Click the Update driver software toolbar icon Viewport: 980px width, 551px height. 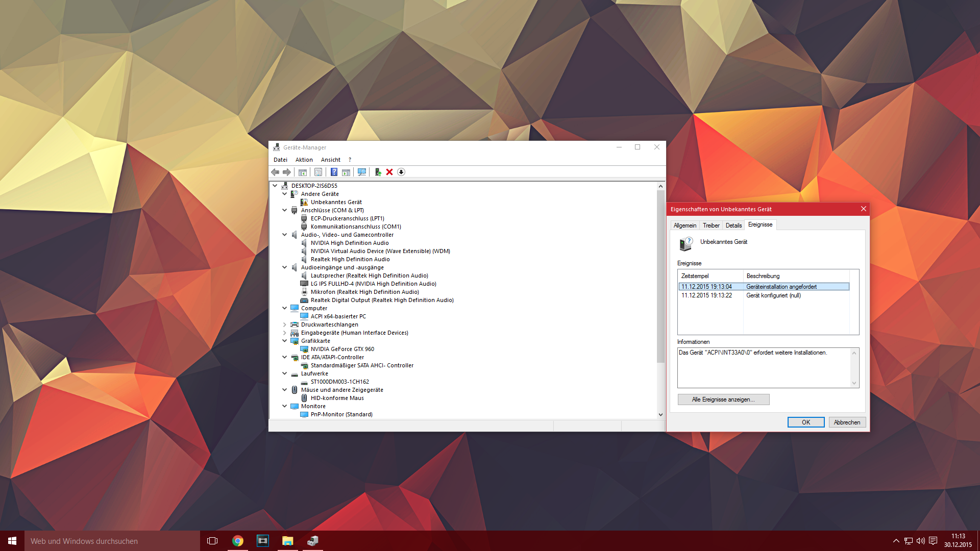click(378, 172)
